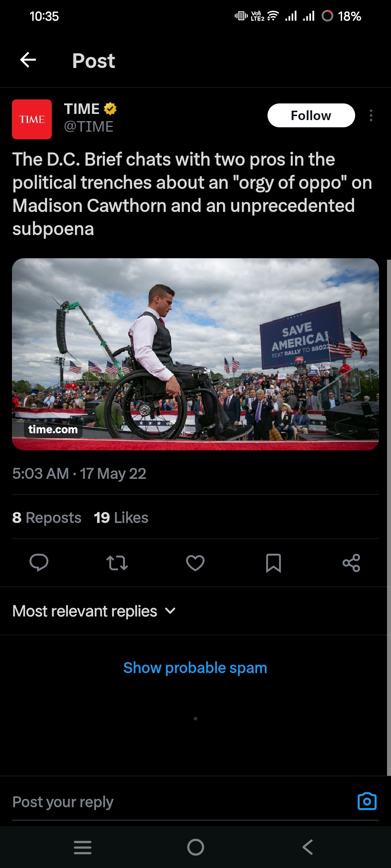Tap the Post your reply field
391x868 pixels.
[x=145, y=802]
